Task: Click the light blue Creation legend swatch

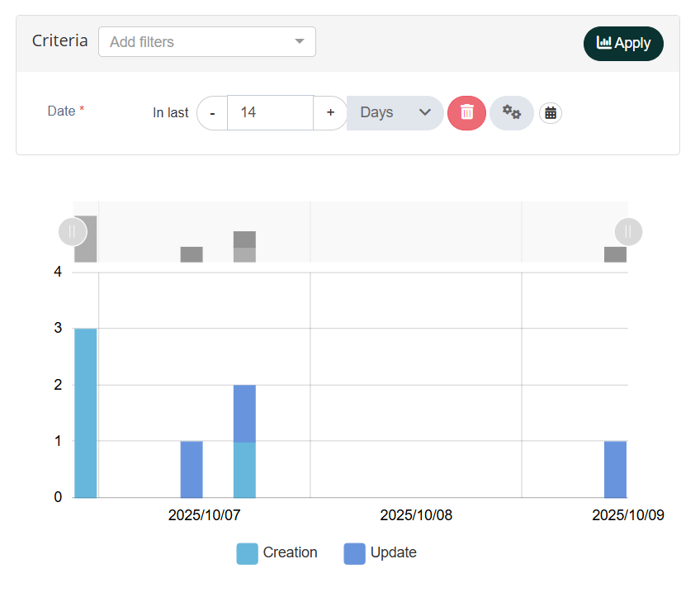Action: [247, 554]
